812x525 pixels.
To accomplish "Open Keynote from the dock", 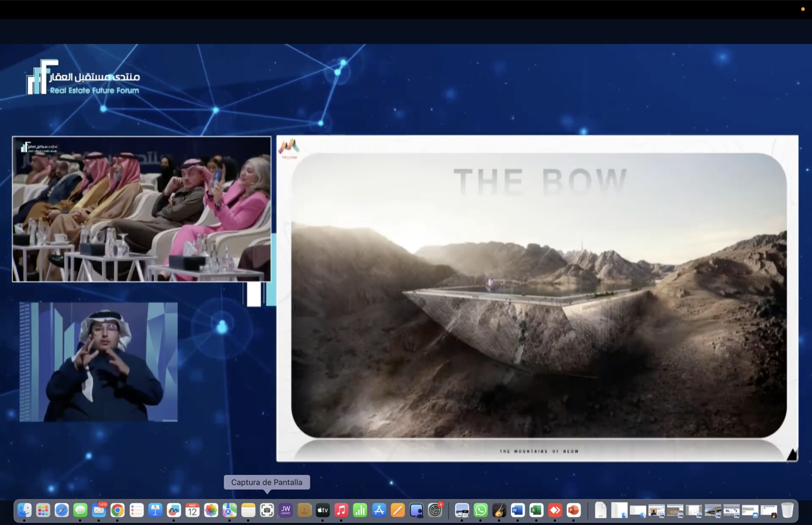I will [x=155, y=510].
